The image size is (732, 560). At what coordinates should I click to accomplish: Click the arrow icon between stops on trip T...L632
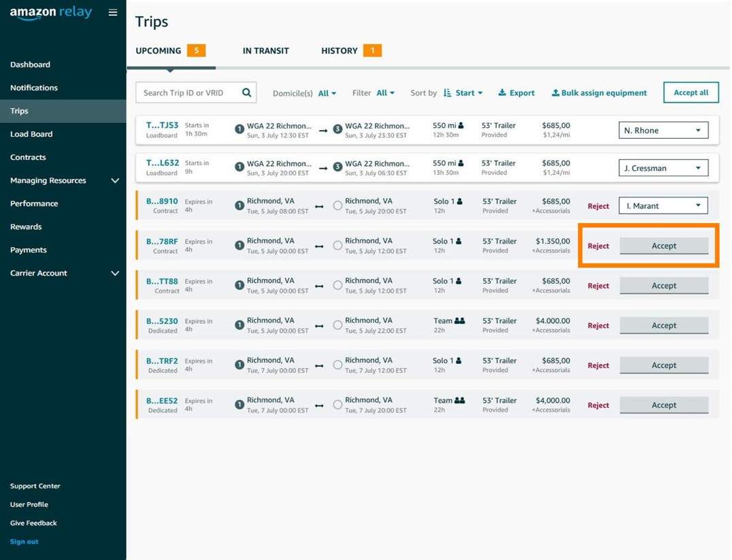[x=322, y=167]
